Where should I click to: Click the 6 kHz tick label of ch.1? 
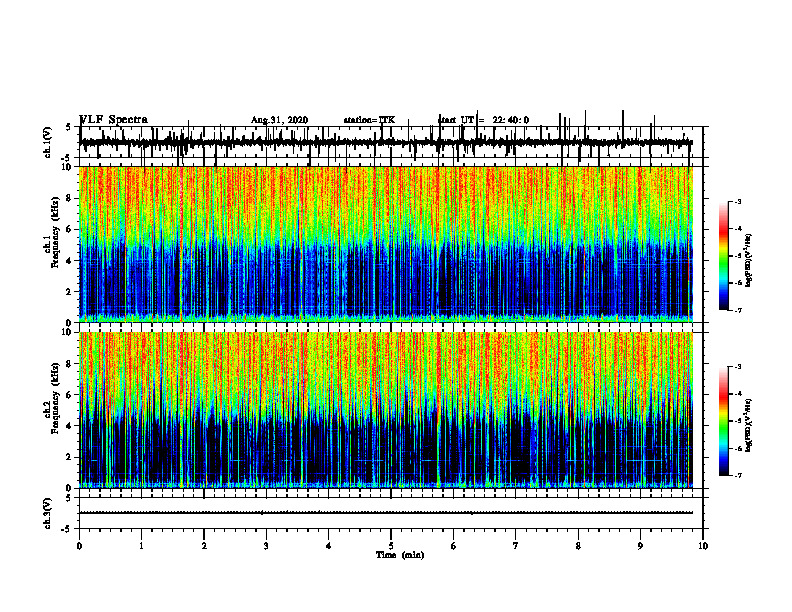[70, 230]
